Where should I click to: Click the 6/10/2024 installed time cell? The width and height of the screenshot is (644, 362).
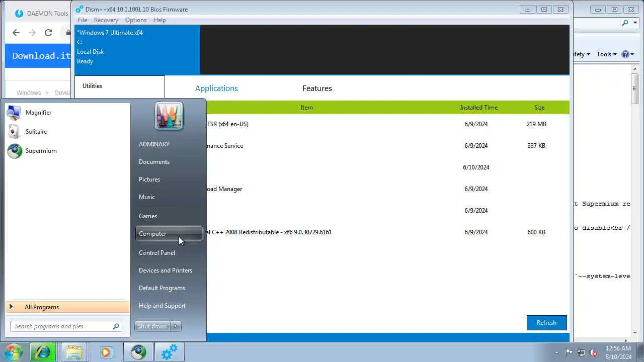click(x=476, y=167)
